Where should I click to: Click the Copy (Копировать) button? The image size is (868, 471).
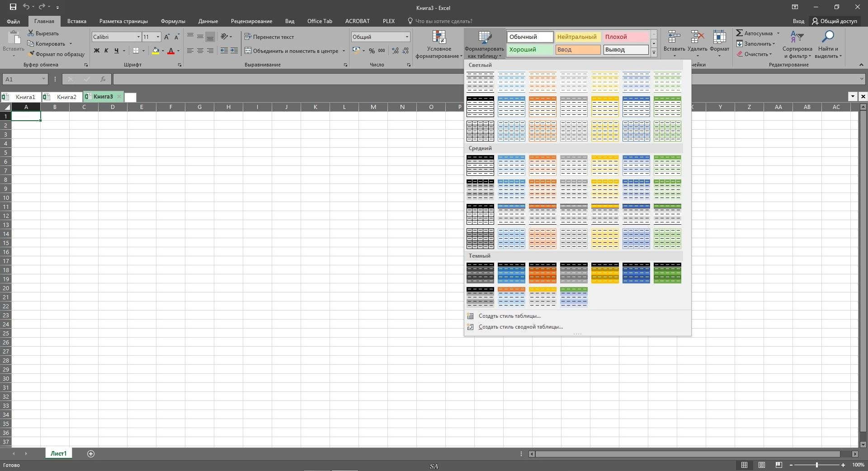click(x=46, y=44)
